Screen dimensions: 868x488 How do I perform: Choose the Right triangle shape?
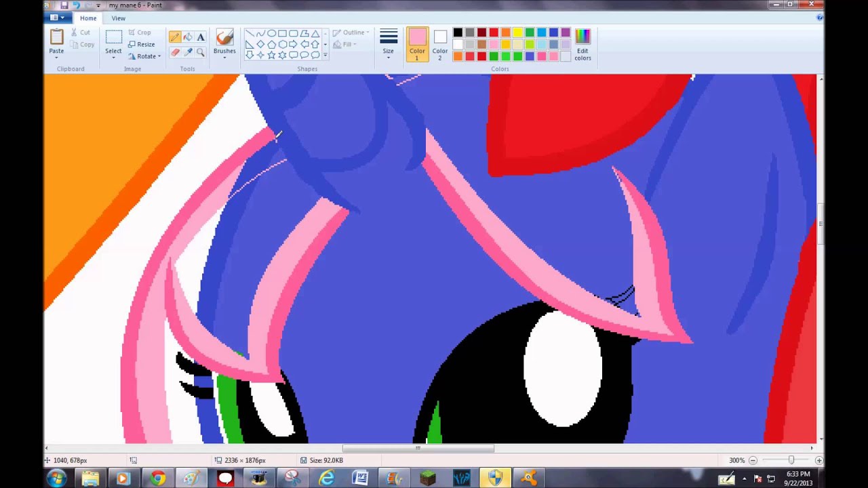250,44
